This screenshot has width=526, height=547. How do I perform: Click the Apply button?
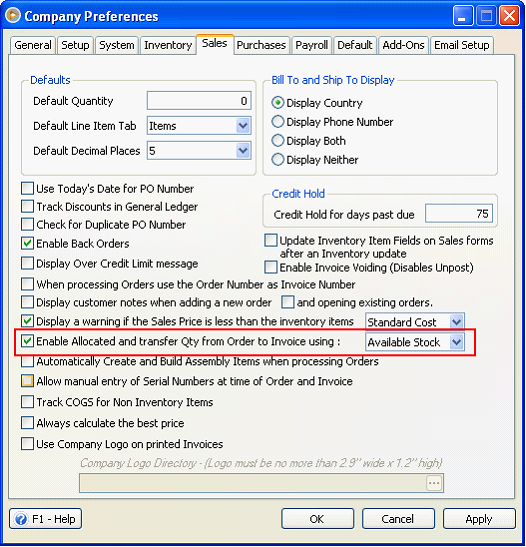(x=479, y=519)
